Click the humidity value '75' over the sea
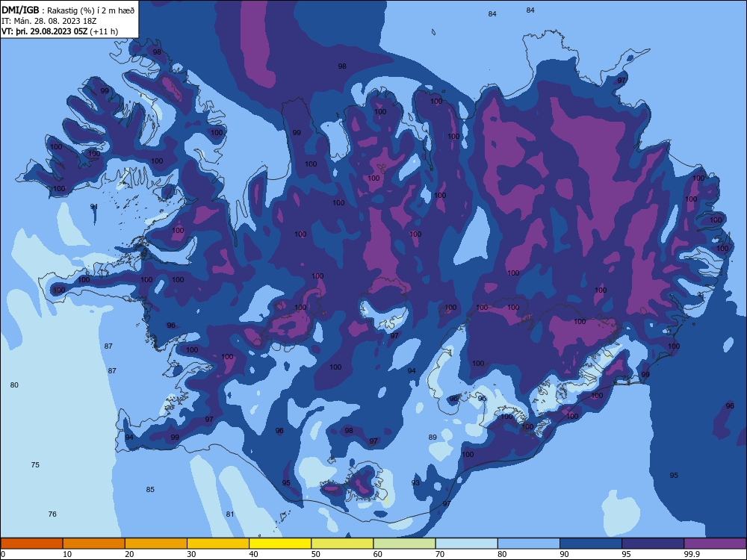 pyautogui.click(x=35, y=464)
